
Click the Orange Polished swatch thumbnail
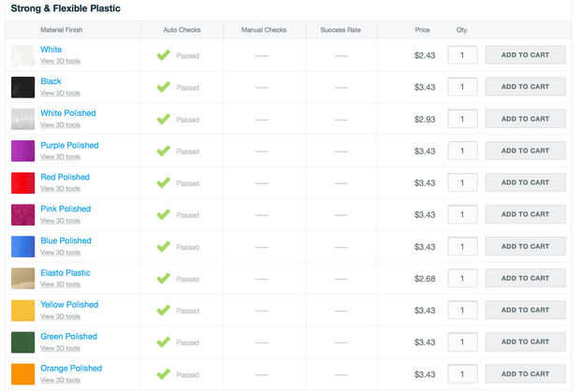coord(22,373)
